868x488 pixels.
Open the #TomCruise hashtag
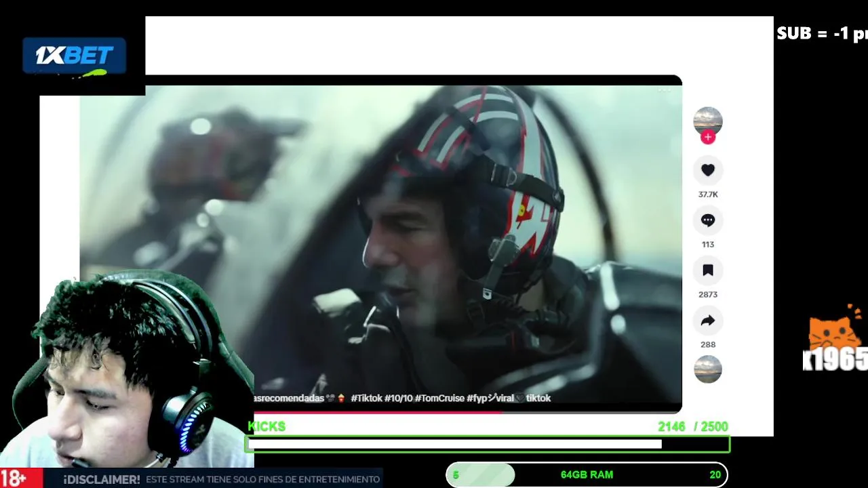pos(439,399)
